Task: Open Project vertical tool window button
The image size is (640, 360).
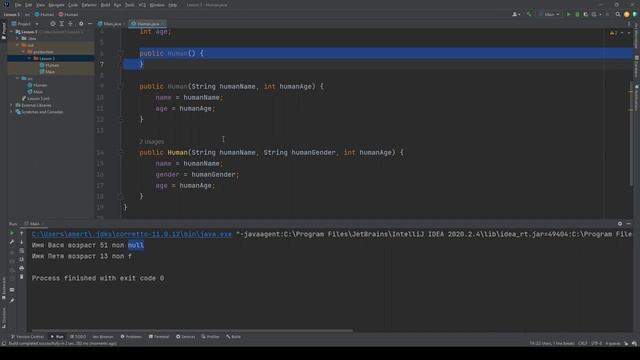Action: pyautogui.click(x=4, y=31)
